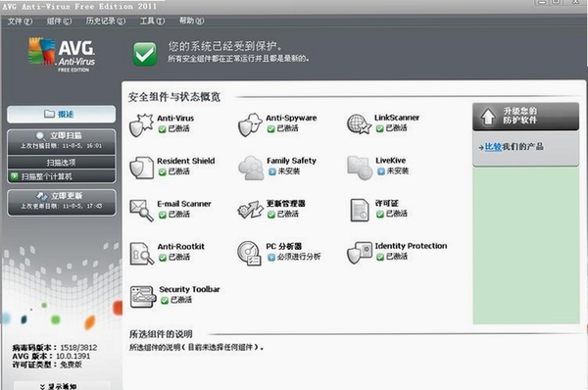Click the 所选组件的说明 heading
Viewport: 588px width, 390px height.
161,334
